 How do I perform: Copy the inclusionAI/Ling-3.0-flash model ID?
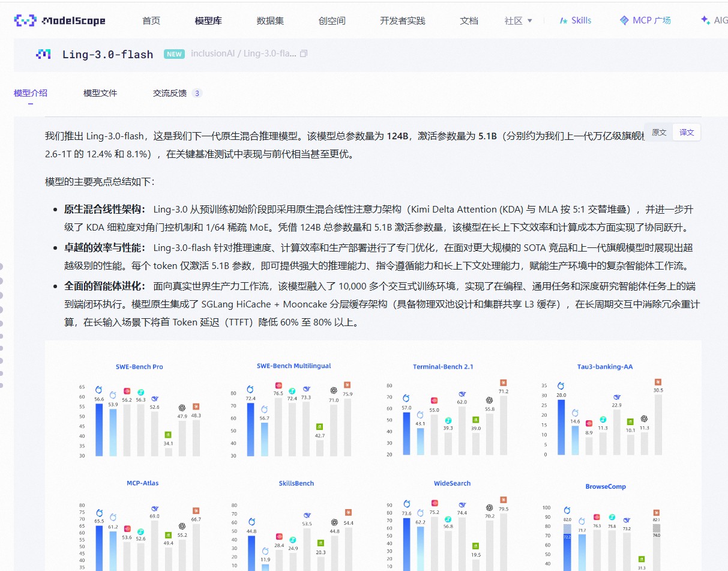(304, 54)
